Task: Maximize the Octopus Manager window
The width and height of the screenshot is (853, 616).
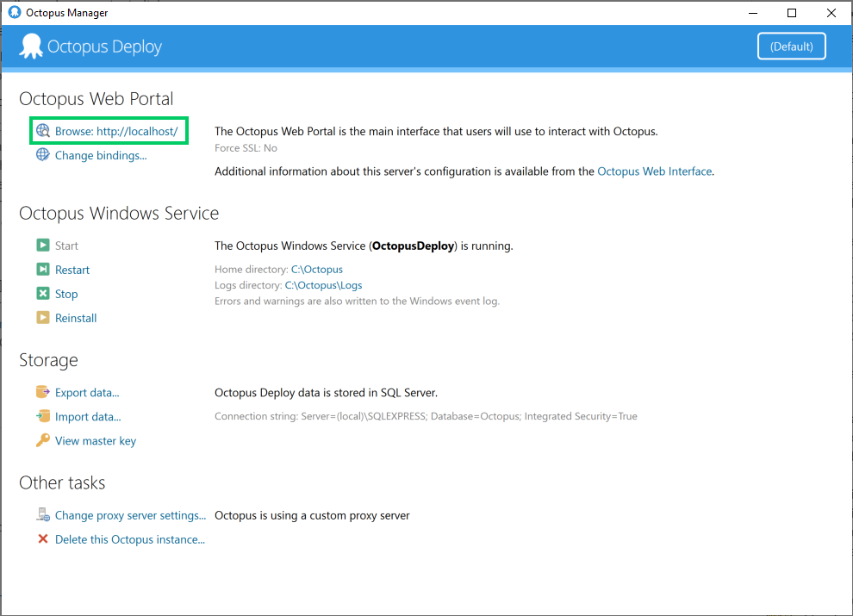Action: click(x=792, y=13)
